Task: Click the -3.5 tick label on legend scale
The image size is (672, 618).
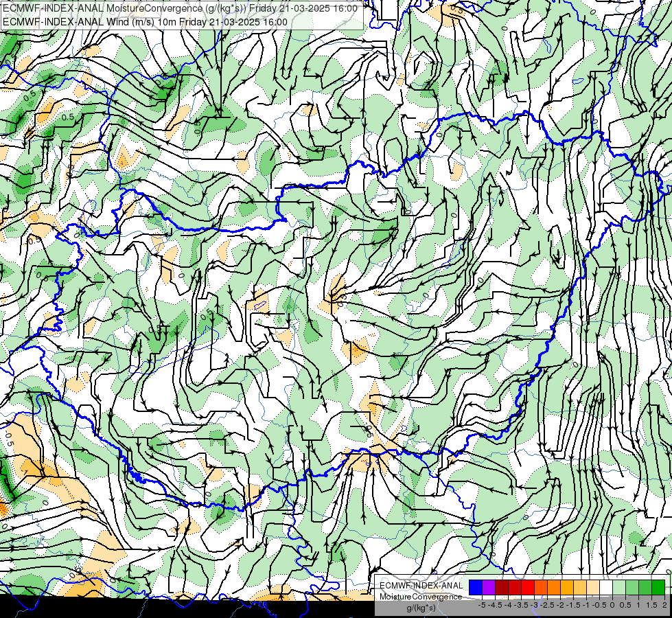Action: pos(521,605)
